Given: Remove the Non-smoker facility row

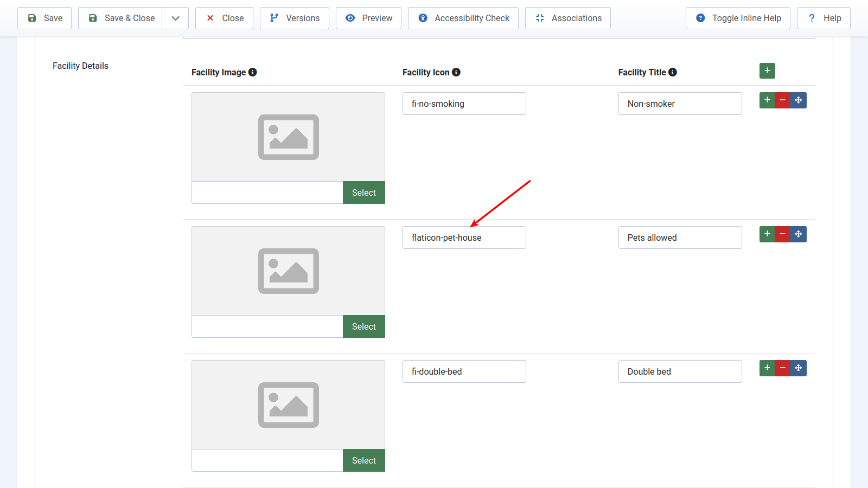Looking at the screenshot, I should click(x=782, y=100).
